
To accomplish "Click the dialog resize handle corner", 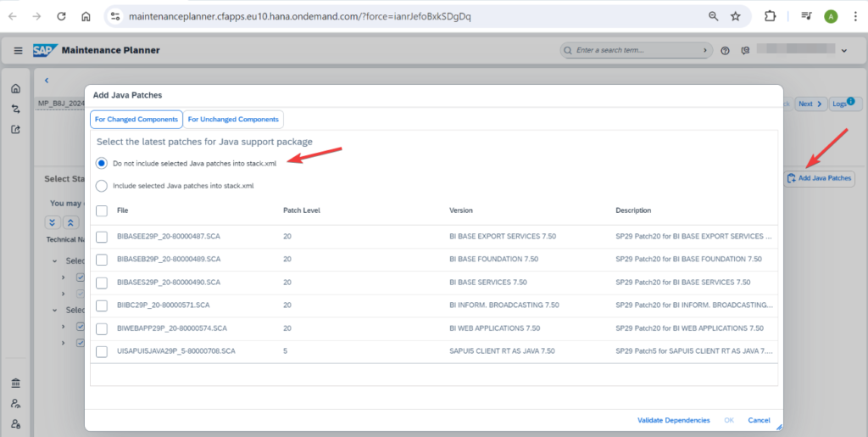I will point(779,427).
